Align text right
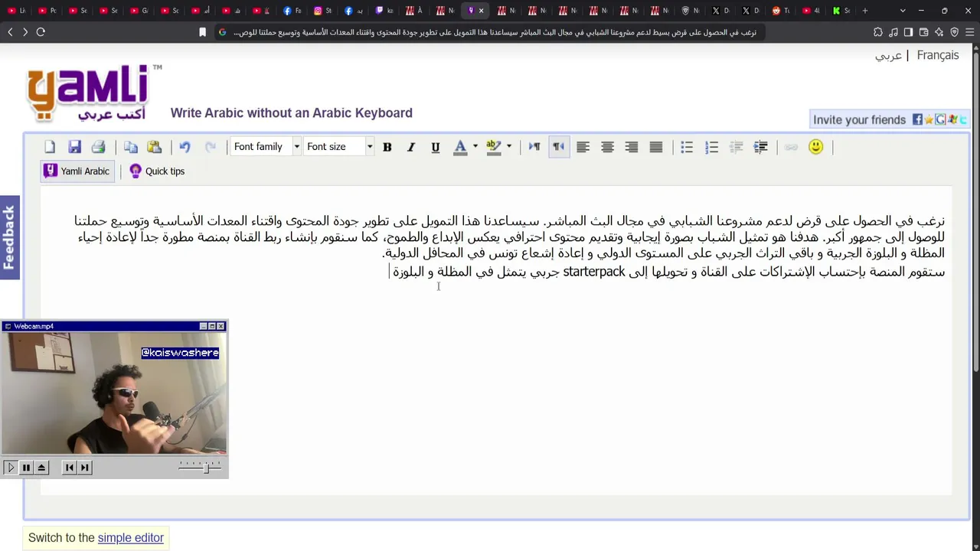Viewport: 980px width, 551px height. pyautogui.click(x=632, y=147)
